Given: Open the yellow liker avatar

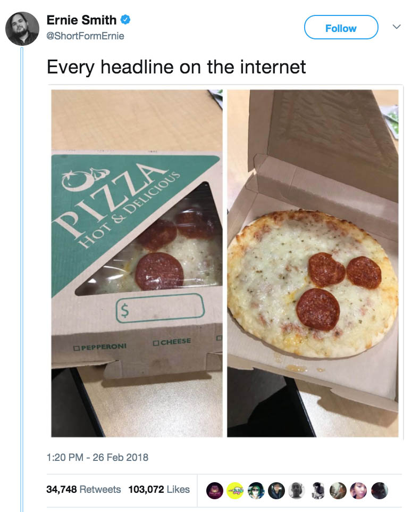Looking at the screenshot, I should pyautogui.click(x=235, y=491).
